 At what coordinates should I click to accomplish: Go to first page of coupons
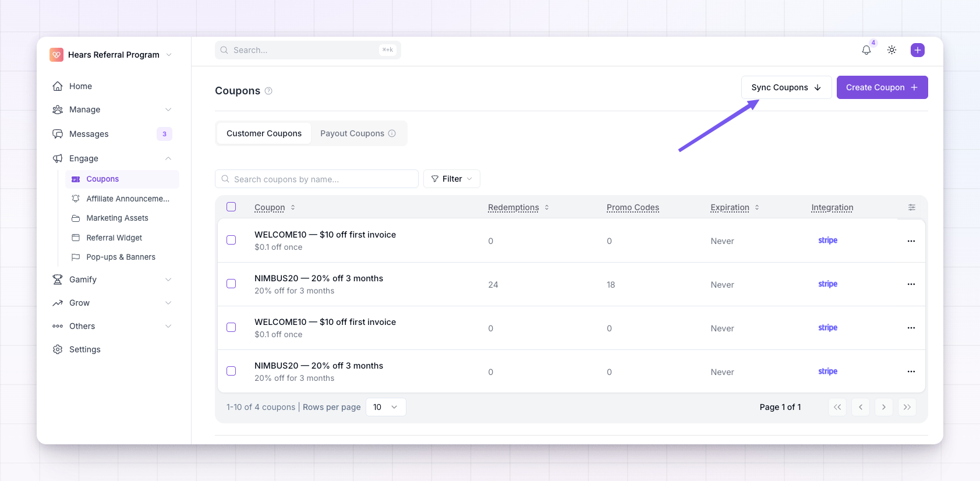[x=837, y=407]
